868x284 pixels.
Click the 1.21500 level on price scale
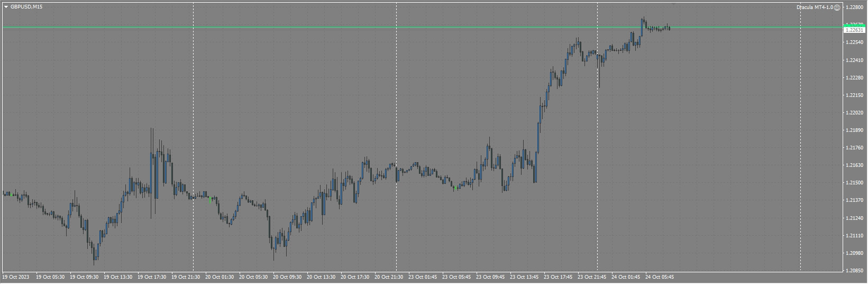pyautogui.click(x=854, y=183)
